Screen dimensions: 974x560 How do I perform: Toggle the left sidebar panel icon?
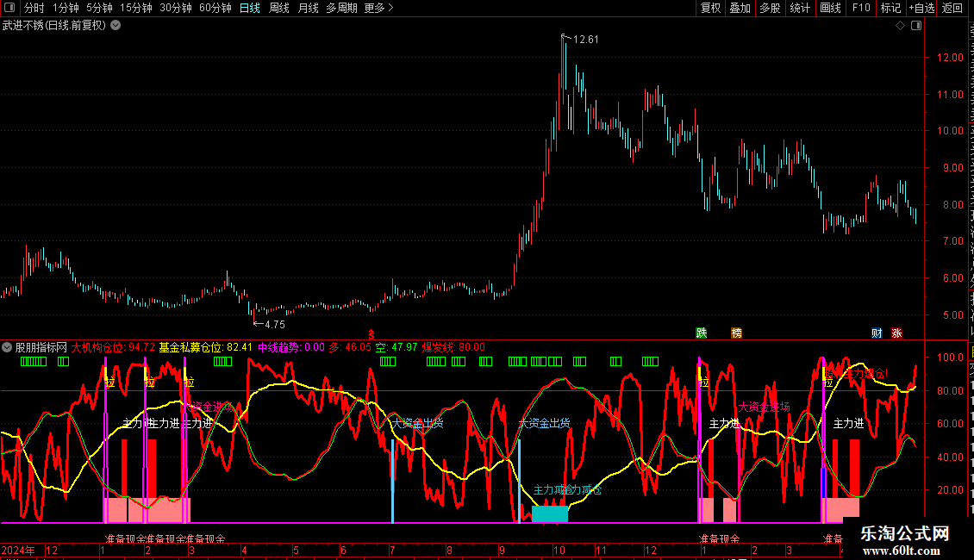pos(9,8)
